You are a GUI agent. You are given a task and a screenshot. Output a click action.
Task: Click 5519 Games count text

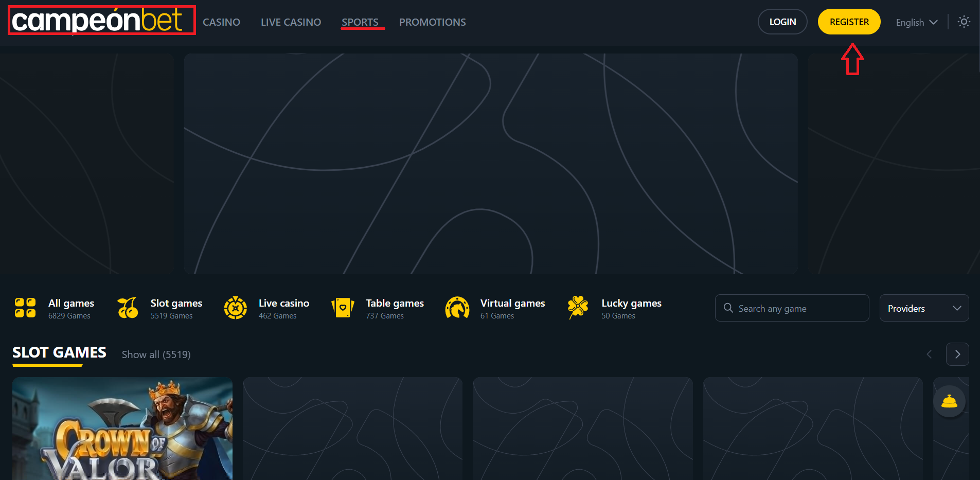coord(172,316)
